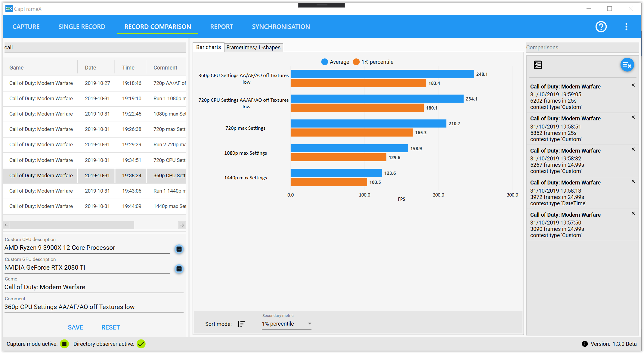Open the SYNCHRONISATION tab
The width and height of the screenshot is (644, 353).
click(x=281, y=27)
